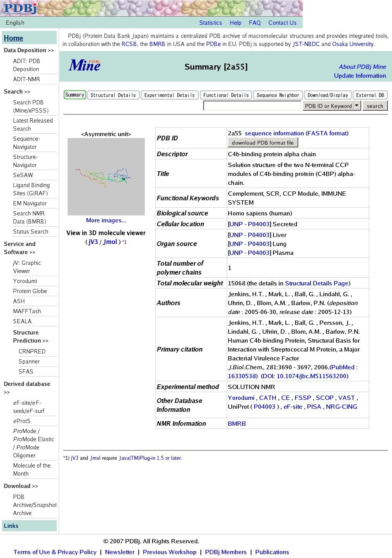Open ADIT: PDB Deposition sidebar link
The height and width of the screenshot is (558, 392).
27,65
